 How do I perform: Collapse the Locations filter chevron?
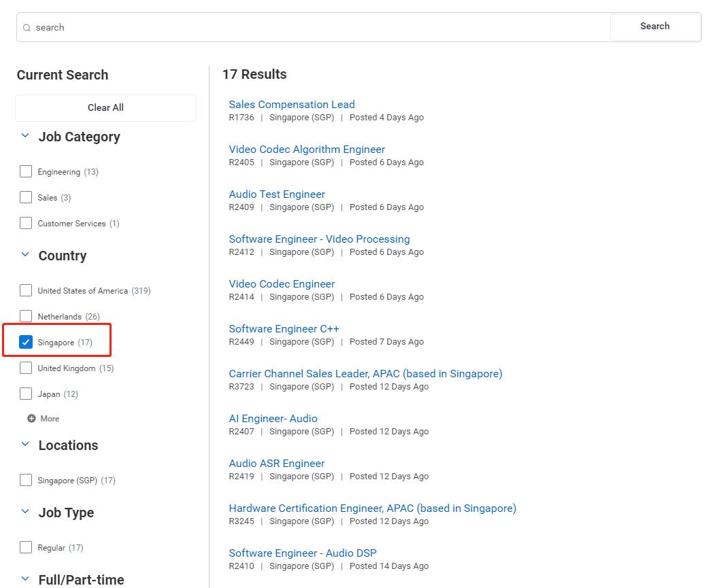click(25, 445)
